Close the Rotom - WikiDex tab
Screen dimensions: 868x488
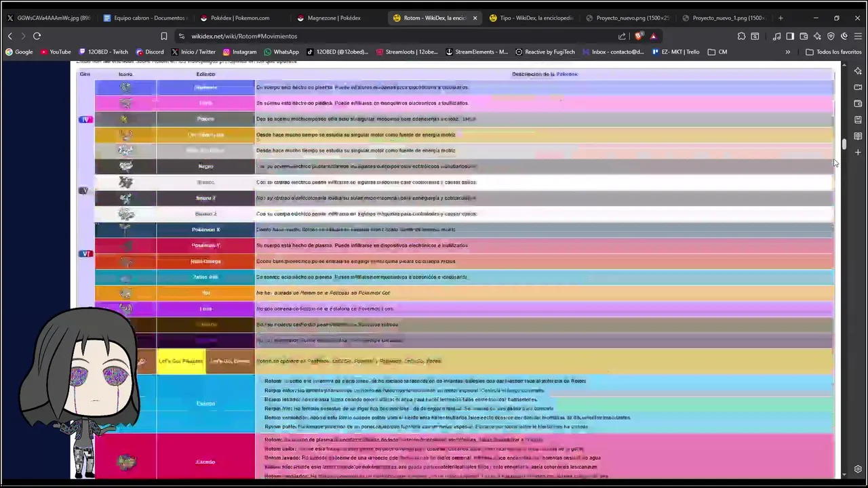tap(475, 18)
